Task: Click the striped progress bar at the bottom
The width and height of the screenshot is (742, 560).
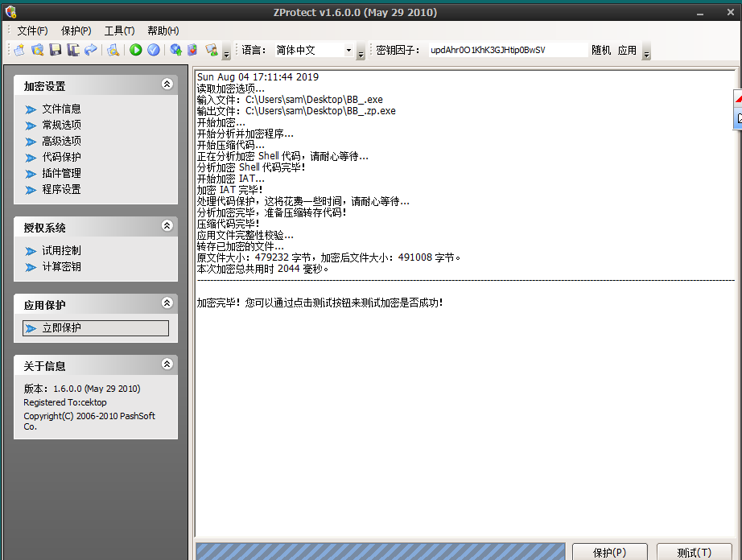Action: pos(378,550)
